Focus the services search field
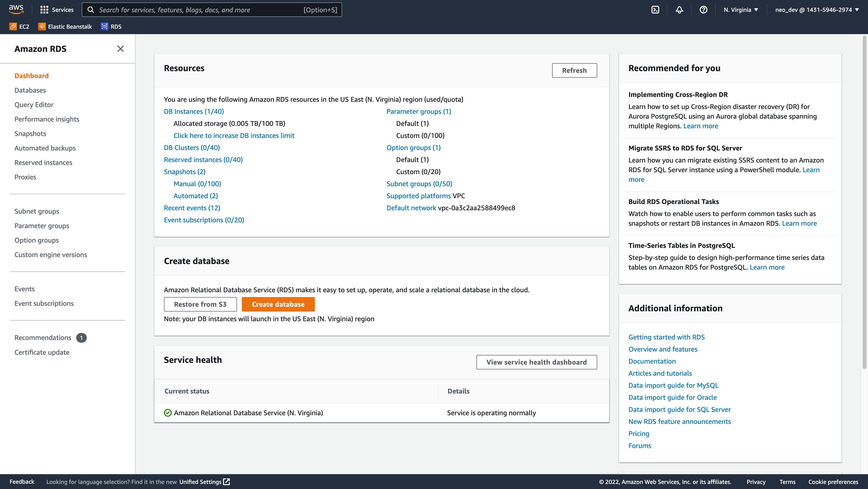868x489 pixels. pos(212,10)
